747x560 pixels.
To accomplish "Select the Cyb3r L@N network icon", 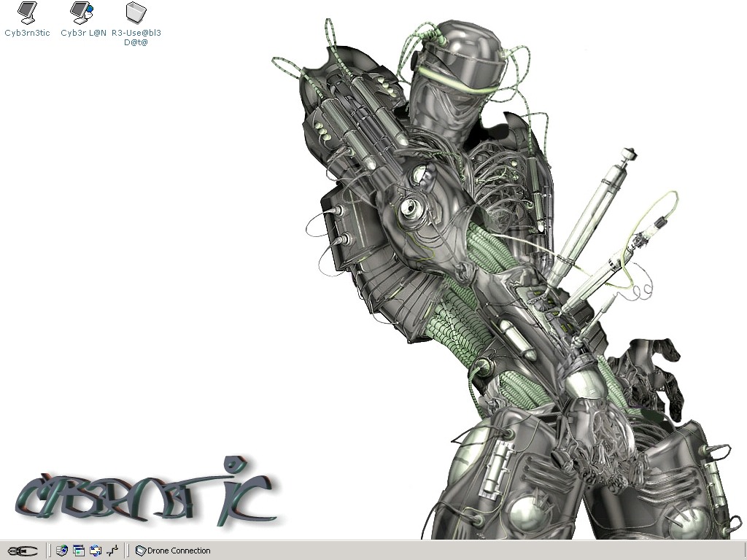I will [80, 13].
